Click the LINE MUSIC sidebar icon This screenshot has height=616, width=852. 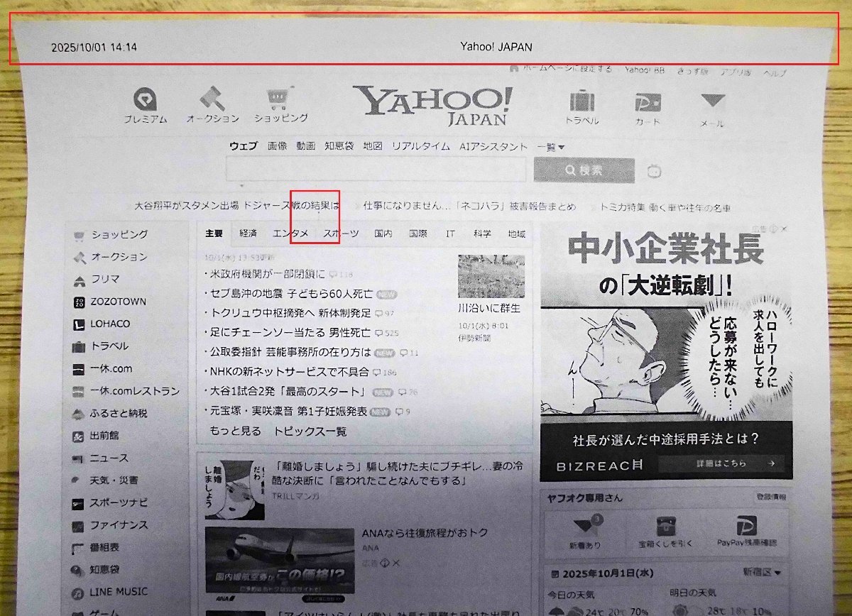pyautogui.click(x=78, y=591)
